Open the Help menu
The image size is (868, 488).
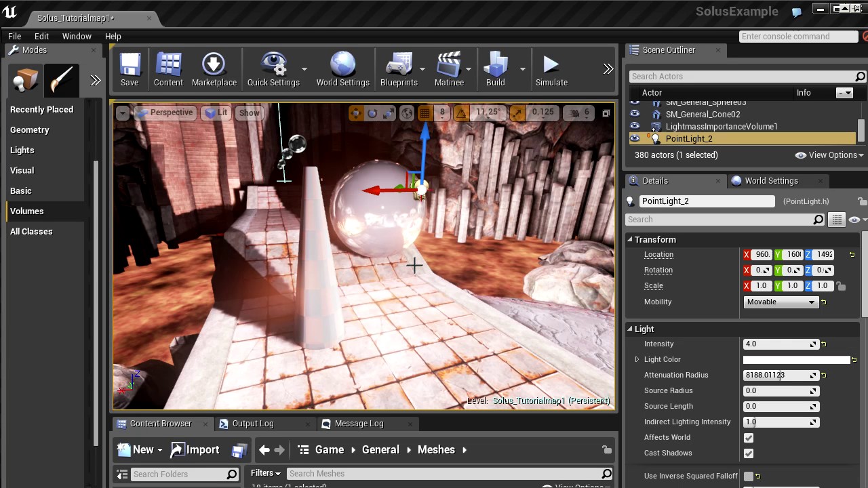113,36
